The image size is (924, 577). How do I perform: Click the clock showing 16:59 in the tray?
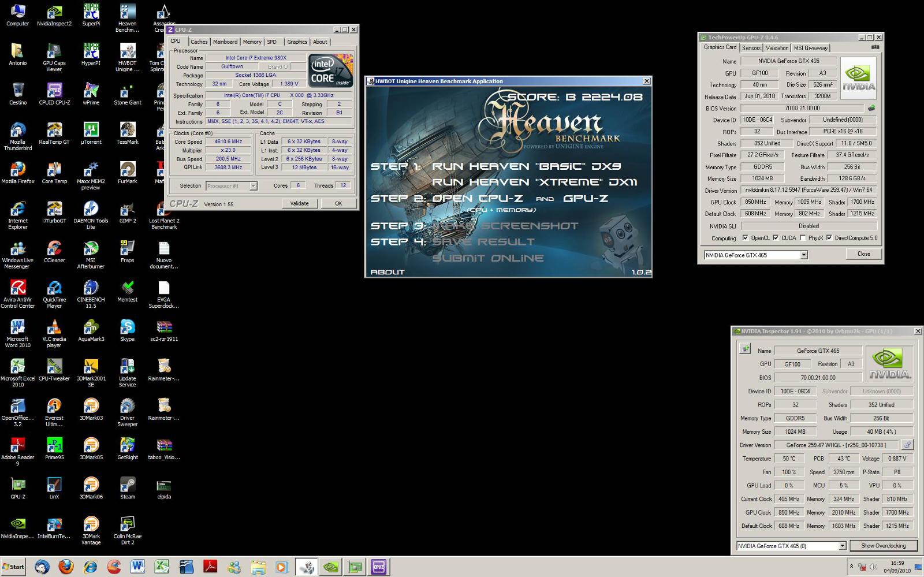coord(897,563)
